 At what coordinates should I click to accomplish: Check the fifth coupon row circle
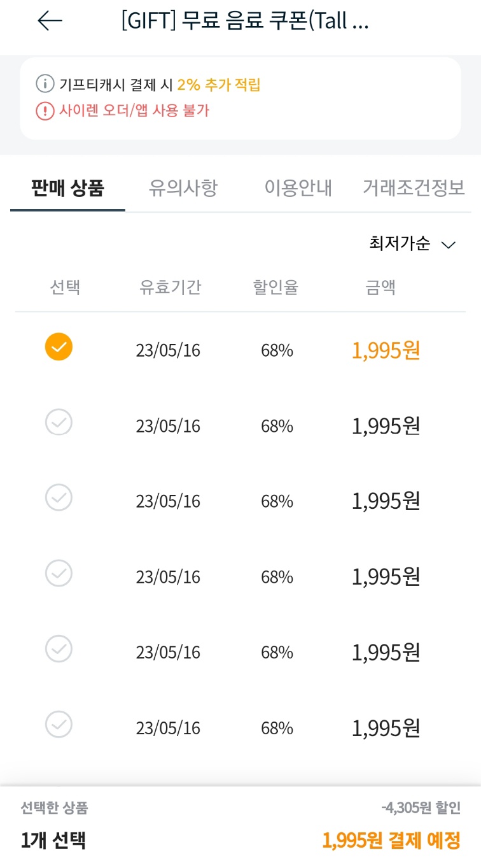pos(59,649)
